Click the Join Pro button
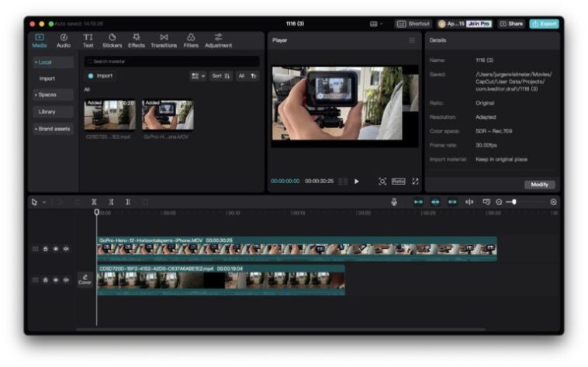Screen dimensions: 588x367 (x=479, y=23)
